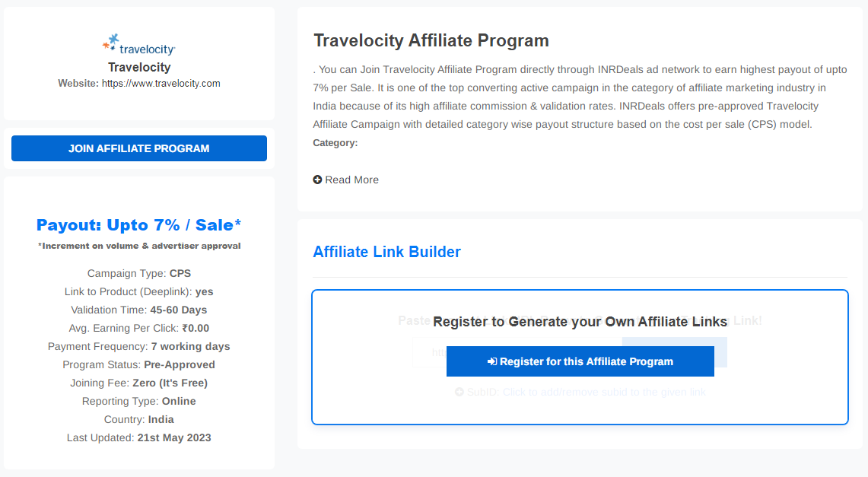Click the Program Status Pre-Approved line
This screenshot has width=868, height=477.
(x=139, y=364)
